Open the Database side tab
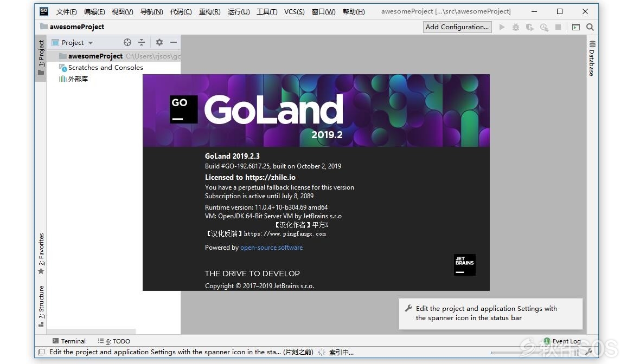 point(592,58)
